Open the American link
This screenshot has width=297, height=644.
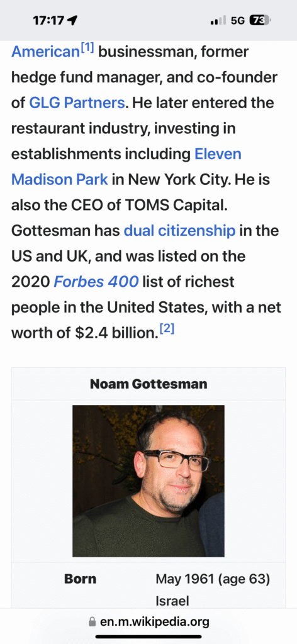(x=45, y=52)
